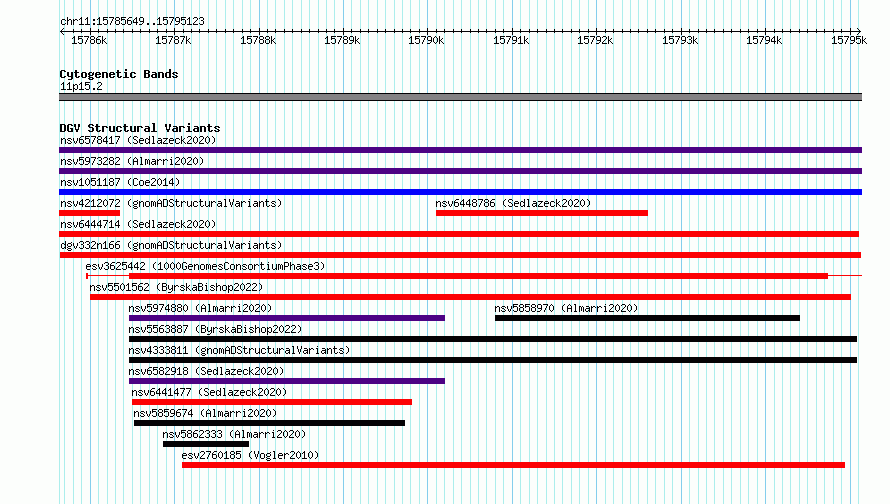
Task: Open esv2760185 (Vogler2010) label
Action: [250, 455]
